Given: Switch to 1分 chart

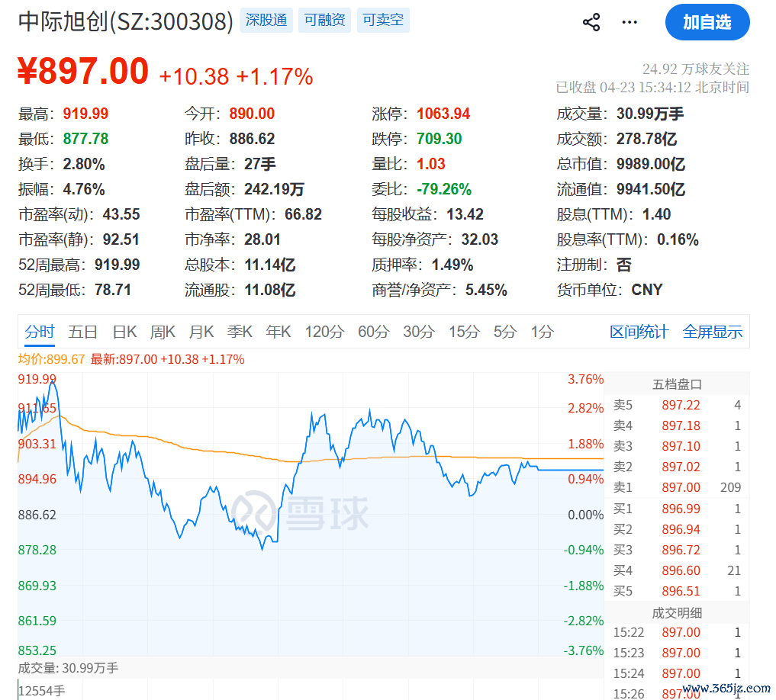Looking at the screenshot, I should point(542,332).
